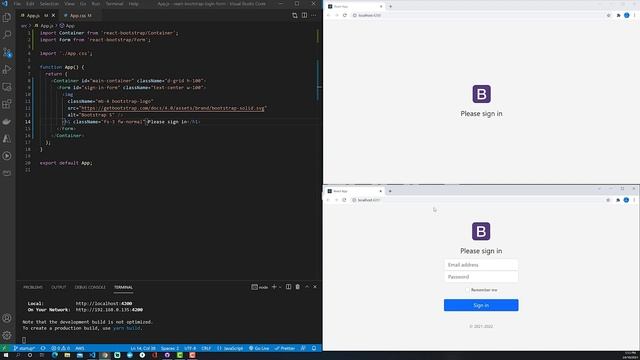Image resolution: width=640 pixels, height=360 pixels.
Task: Close the terminal panel
Action: pos(315,287)
